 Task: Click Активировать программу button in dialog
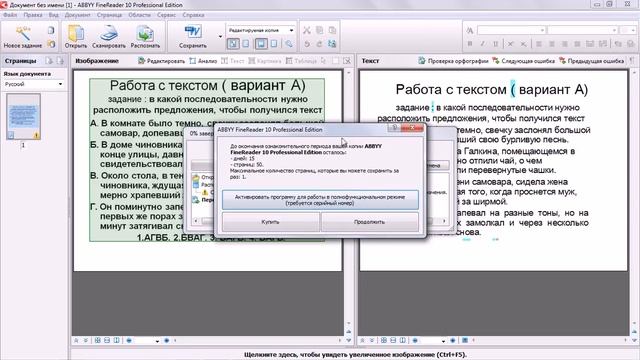pos(320,200)
